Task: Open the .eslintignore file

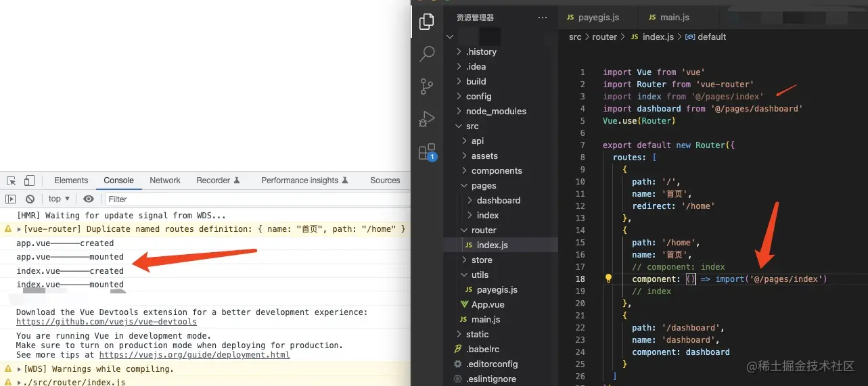Action: click(501, 379)
